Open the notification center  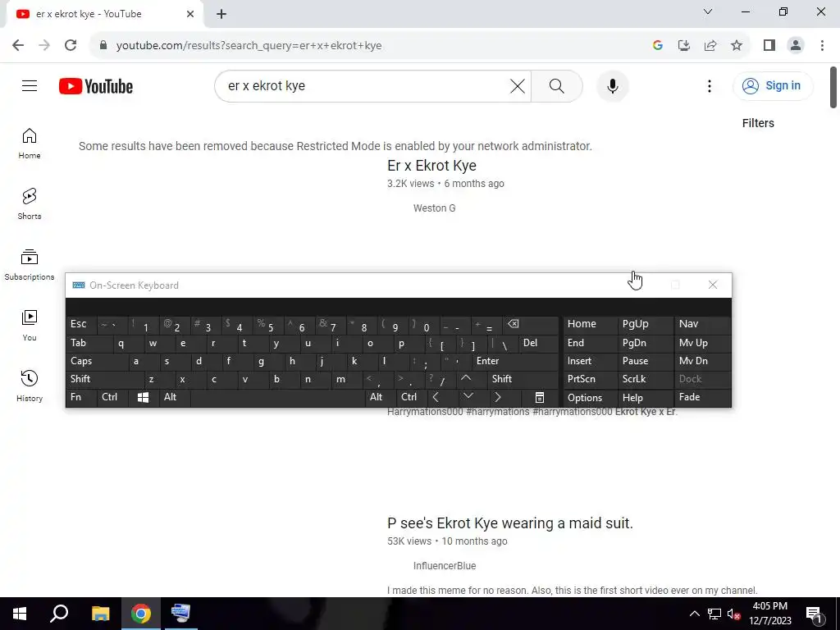pyautogui.click(x=814, y=614)
